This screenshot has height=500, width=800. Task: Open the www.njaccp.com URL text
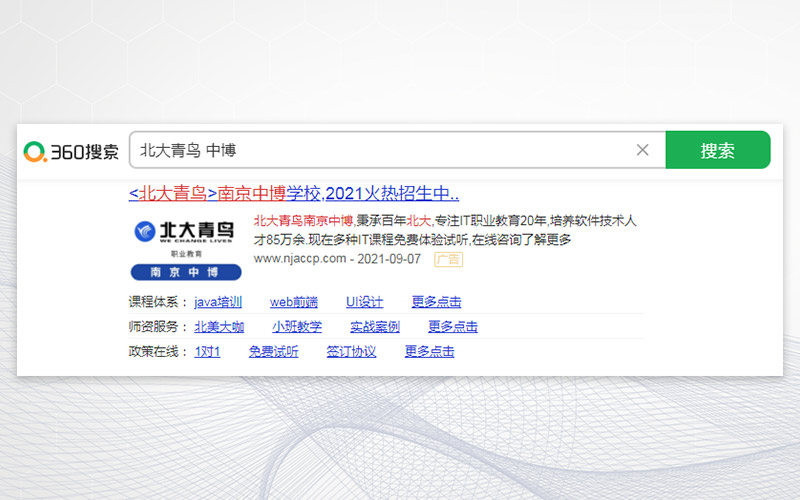coord(300,259)
